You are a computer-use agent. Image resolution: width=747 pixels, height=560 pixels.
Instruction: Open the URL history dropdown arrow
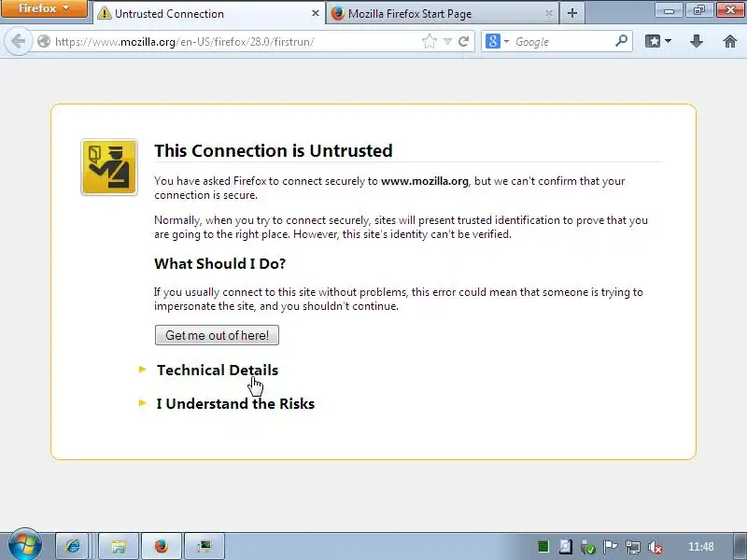447,41
